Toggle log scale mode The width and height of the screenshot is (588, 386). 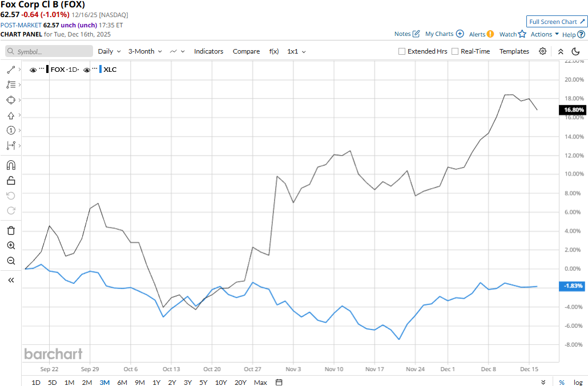pyautogui.click(x=578, y=382)
